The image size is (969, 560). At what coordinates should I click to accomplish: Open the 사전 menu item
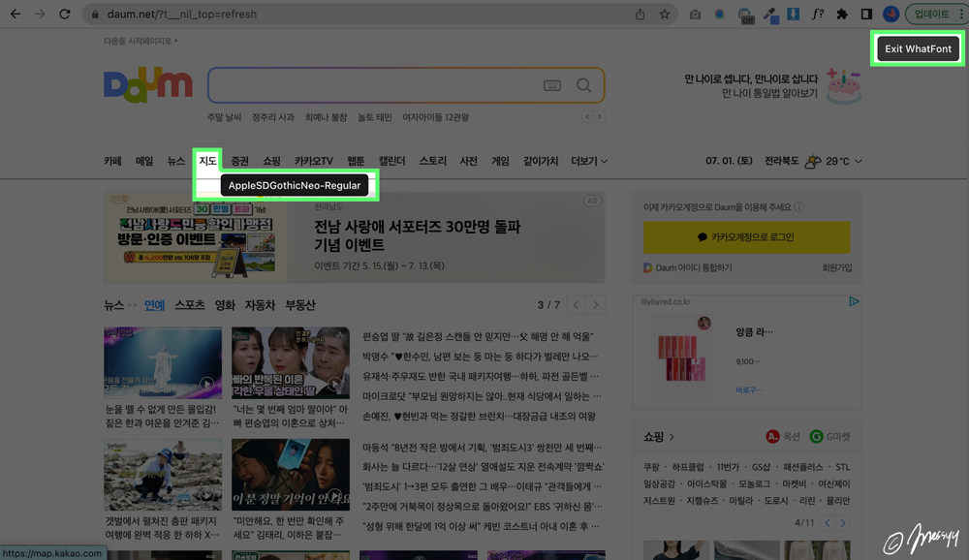468,161
